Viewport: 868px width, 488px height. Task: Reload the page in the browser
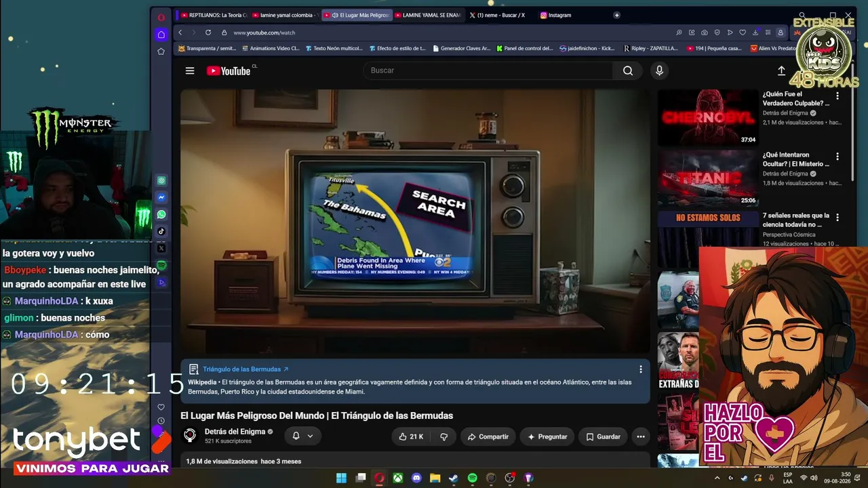click(208, 33)
